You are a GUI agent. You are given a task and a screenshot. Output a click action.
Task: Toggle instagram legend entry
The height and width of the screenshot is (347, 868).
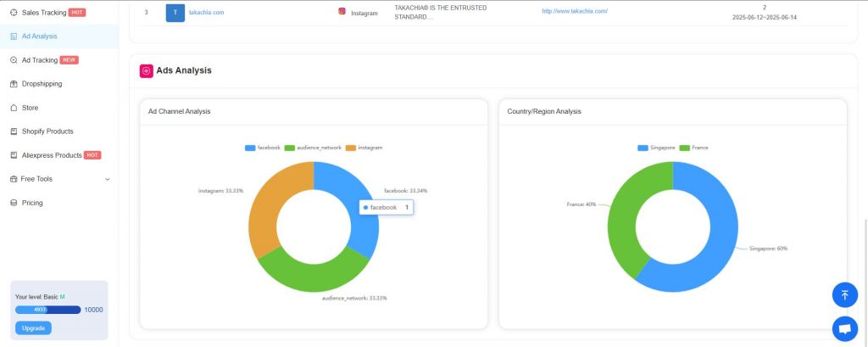364,148
